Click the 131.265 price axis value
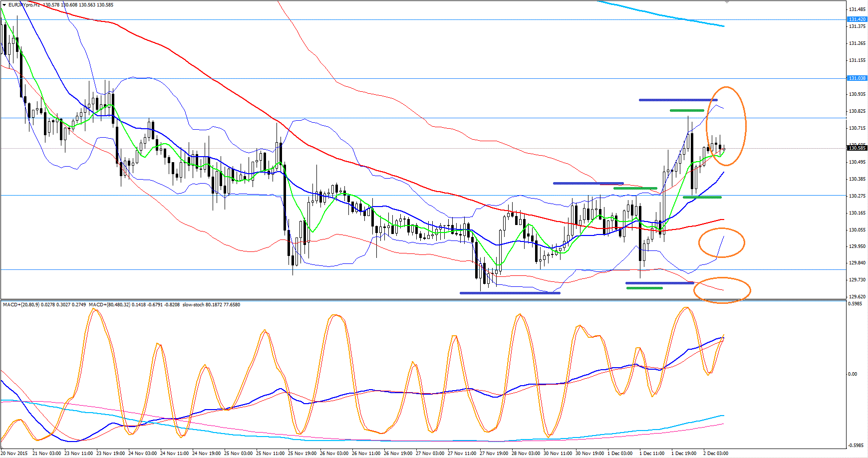This screenshot has width=868, height=458. tap(857, 43)
